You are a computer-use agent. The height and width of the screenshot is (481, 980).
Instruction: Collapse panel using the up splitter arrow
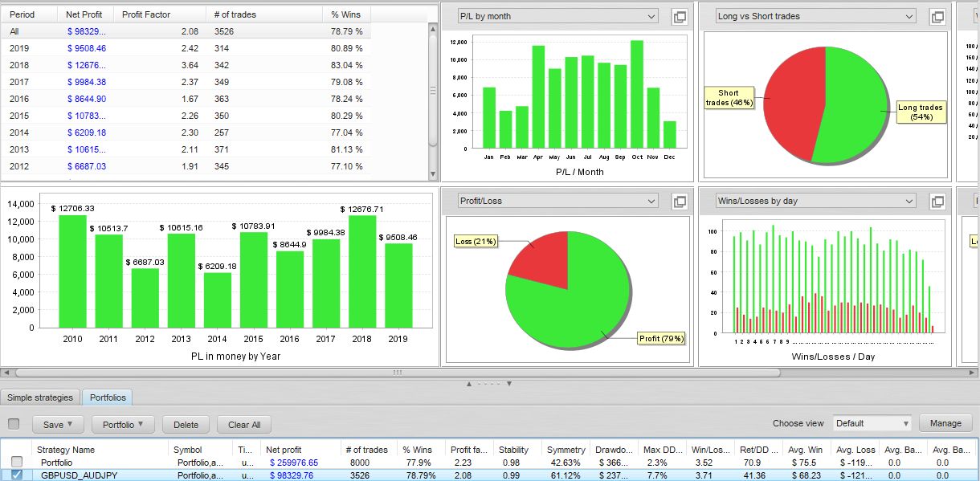click(470, 384)
